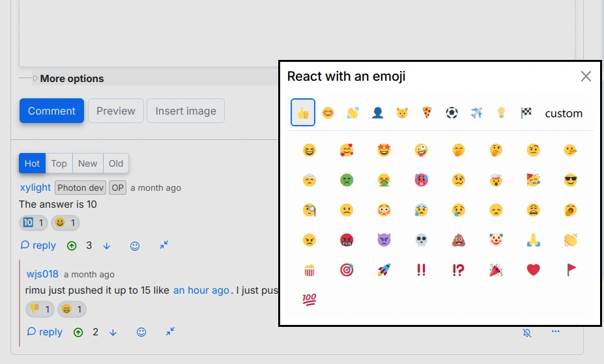Pick the sunglasses face emoji

(570, 180)
